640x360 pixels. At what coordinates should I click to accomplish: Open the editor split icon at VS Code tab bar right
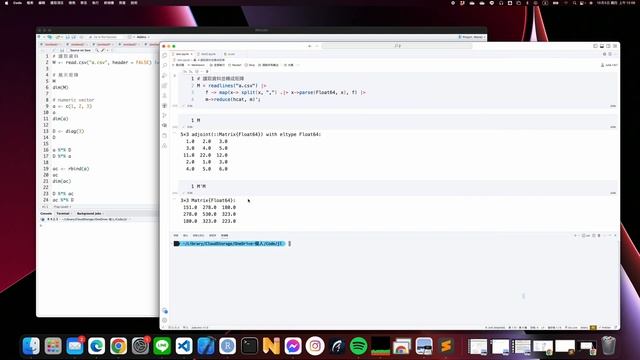point(611,54)
